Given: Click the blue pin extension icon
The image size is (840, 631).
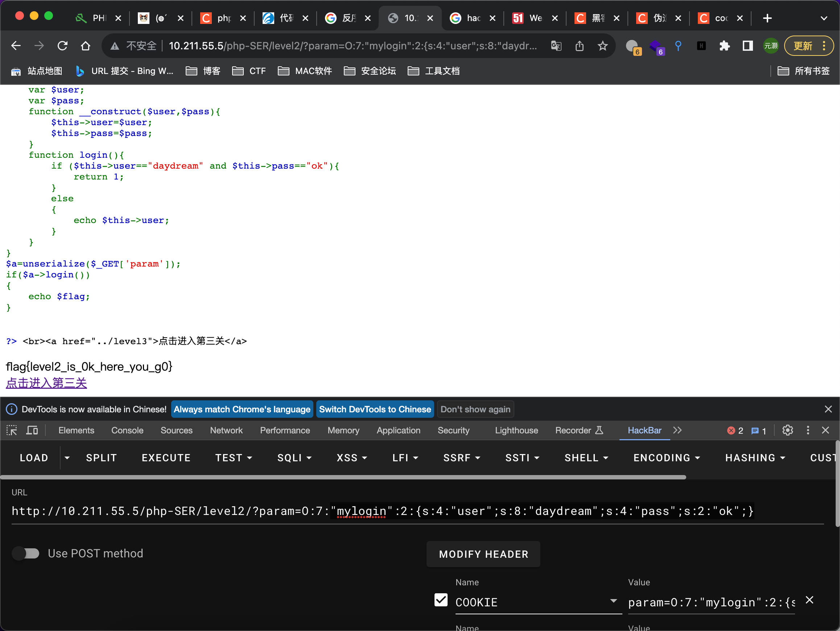Looking at the screenshot, I should (678, 46).
